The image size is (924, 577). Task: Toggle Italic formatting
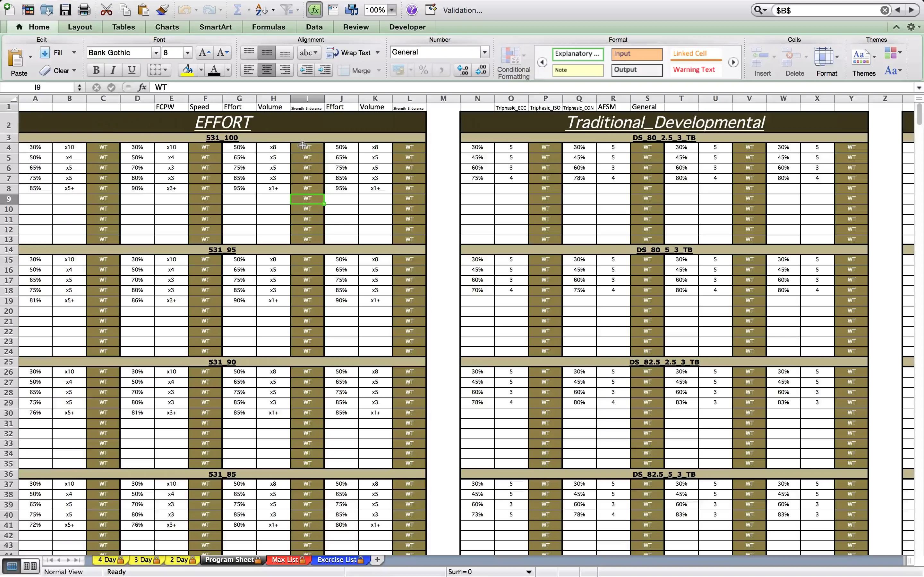click(x=113, y=70)
